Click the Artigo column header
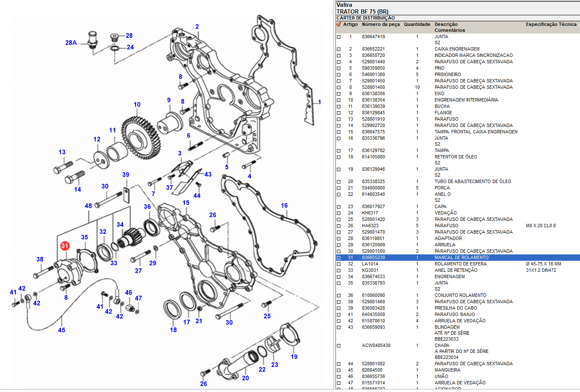Viewport: 580px width, 392px height. coord(351,25)
